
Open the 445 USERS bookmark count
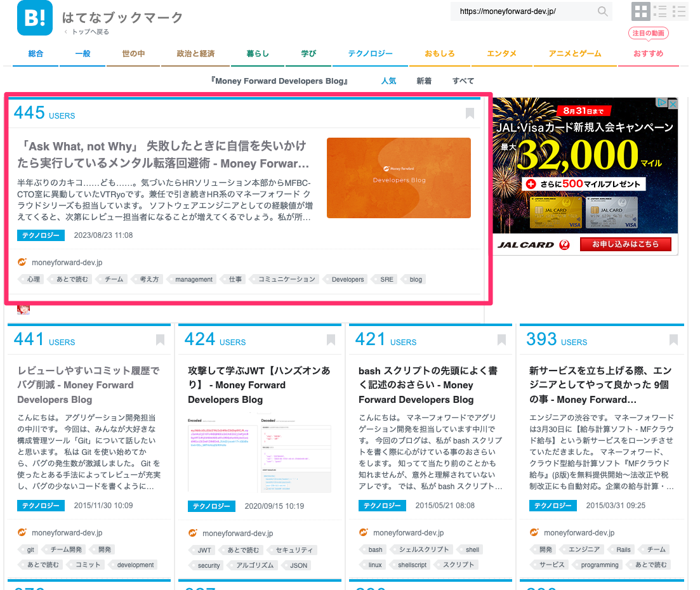44,113
